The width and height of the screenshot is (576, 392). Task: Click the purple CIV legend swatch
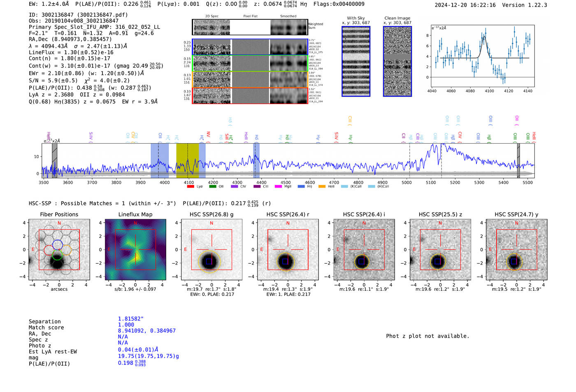click(x=235, y=186)
